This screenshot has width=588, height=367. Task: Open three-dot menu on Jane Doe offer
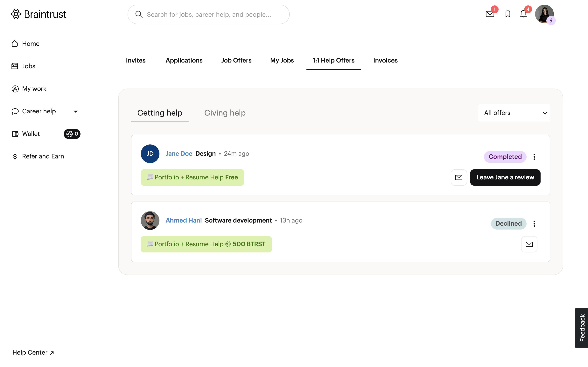coord(534,157)
